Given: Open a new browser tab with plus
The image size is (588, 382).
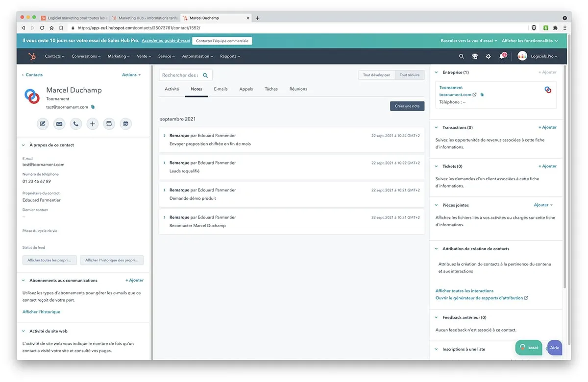Looking at the screenshot, I should coord(258,18).
